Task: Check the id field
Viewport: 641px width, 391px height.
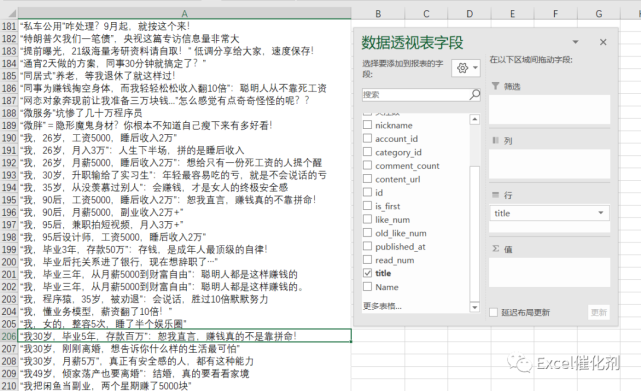Action: pyautogui.click(x=368, y=192)
